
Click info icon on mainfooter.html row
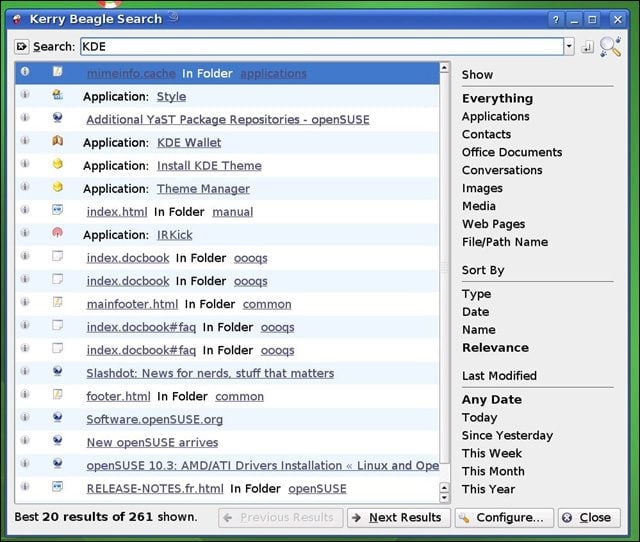pos(25,302)
